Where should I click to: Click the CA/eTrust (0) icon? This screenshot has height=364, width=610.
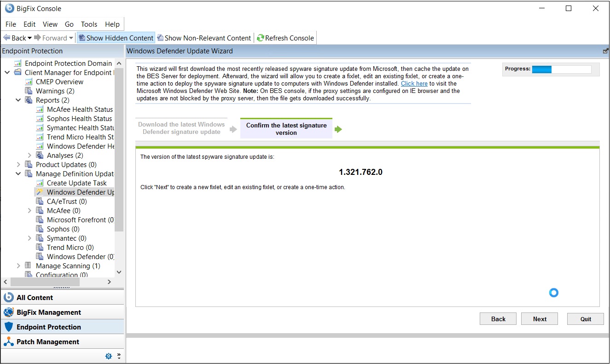pos(40,202)
